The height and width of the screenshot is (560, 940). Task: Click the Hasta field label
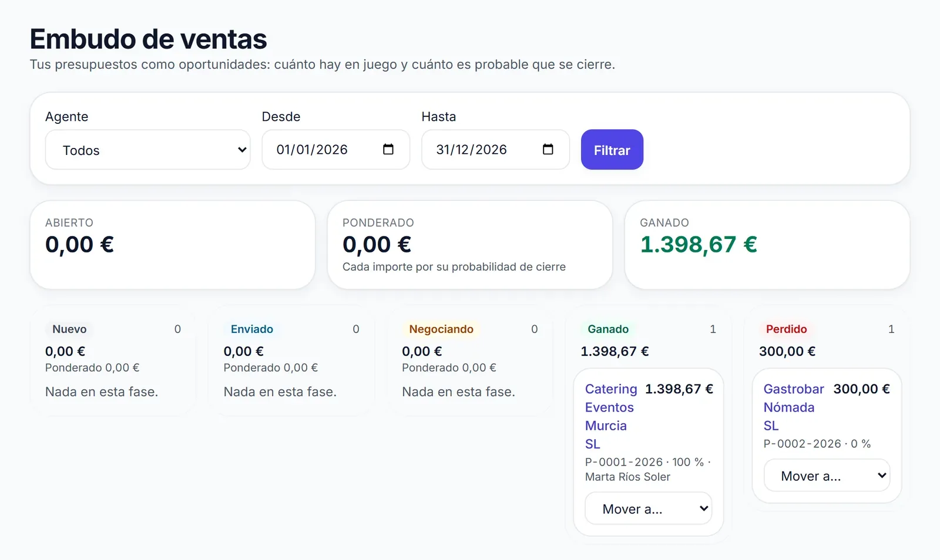click(x=439, y=116)
